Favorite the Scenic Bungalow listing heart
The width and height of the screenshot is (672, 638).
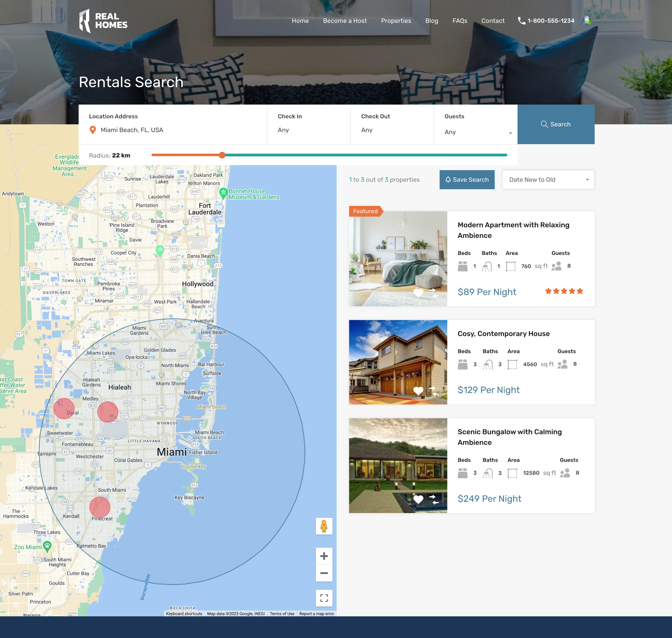tap(418, 499)
